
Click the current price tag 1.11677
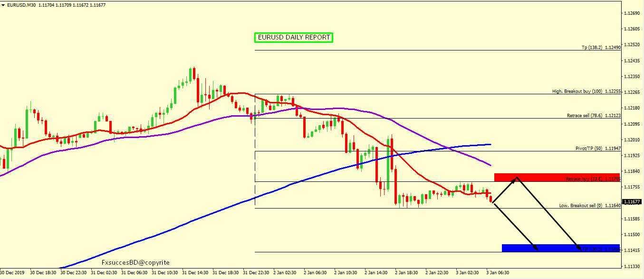click(632, 202)
